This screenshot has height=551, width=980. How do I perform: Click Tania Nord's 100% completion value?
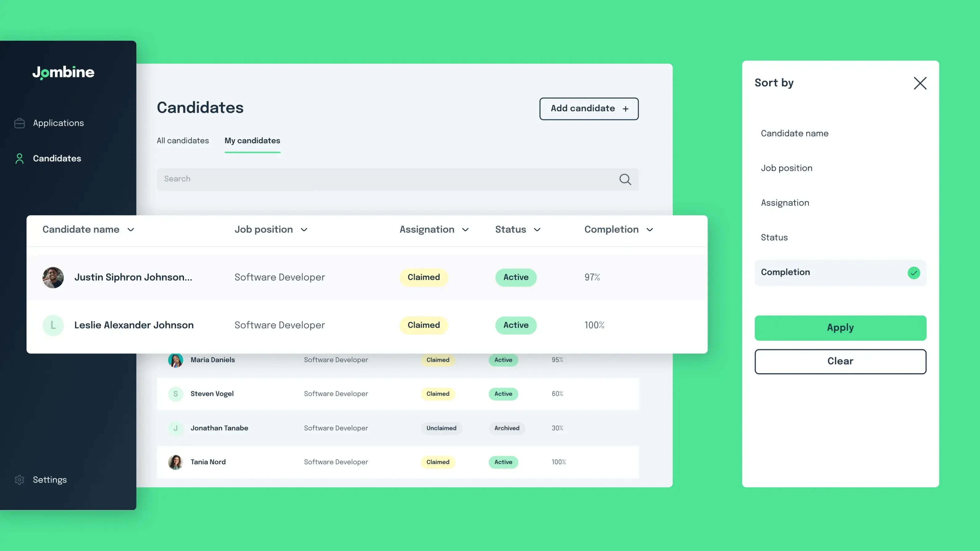click(x=558, y=462)
